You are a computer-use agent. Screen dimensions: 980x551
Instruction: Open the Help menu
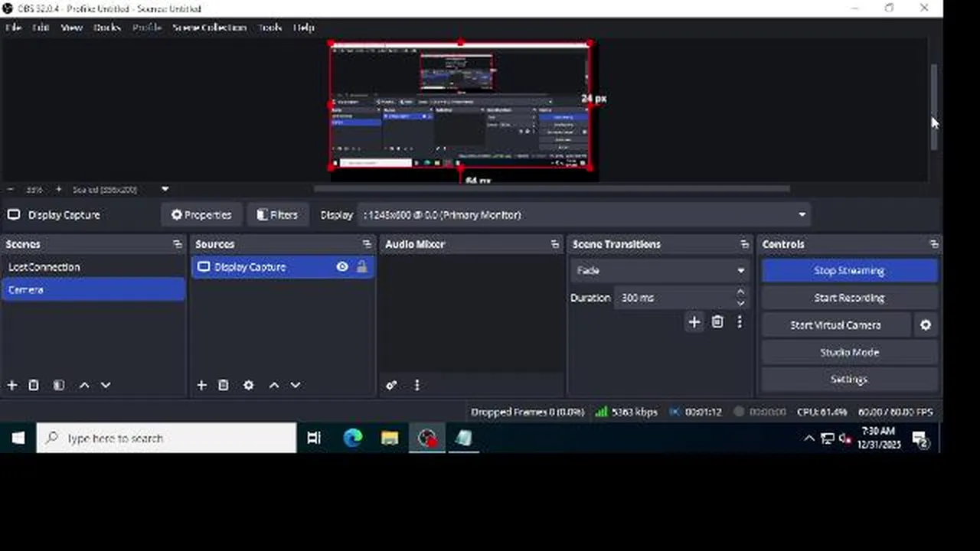(304, 28)
